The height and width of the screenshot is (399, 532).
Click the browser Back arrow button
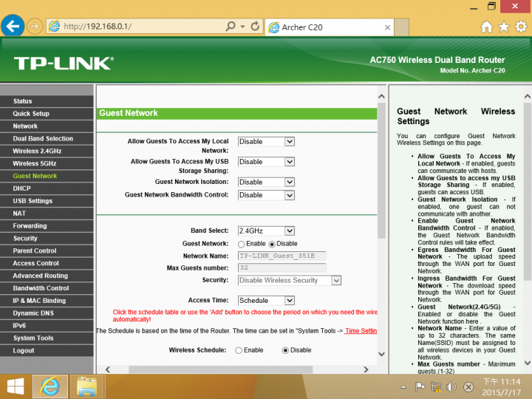click(13, 26)
